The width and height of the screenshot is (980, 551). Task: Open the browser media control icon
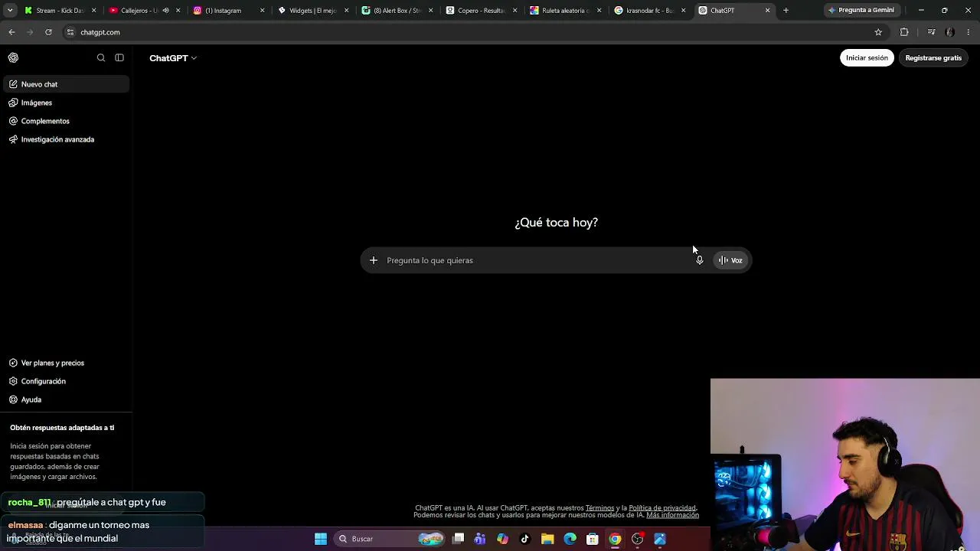tap(931, 32)
